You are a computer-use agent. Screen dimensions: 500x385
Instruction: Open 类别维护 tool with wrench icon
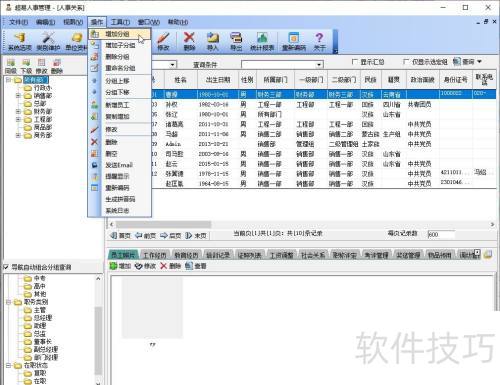click(48, 42)
